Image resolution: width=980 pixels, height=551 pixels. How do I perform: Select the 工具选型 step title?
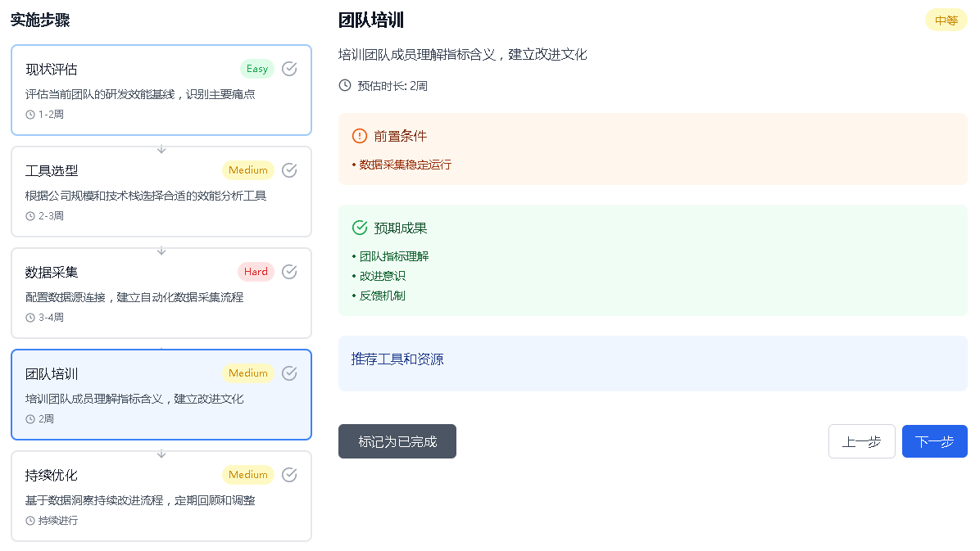coord(52,170)
